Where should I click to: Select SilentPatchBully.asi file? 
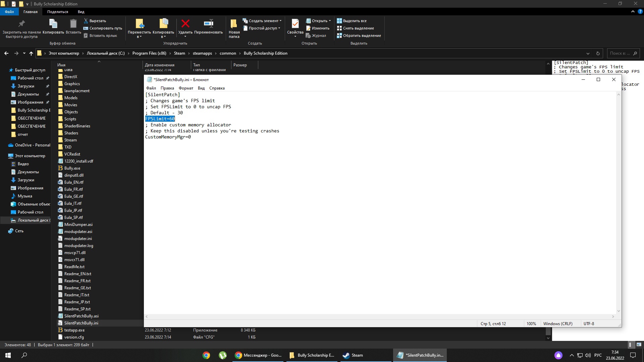81,316
